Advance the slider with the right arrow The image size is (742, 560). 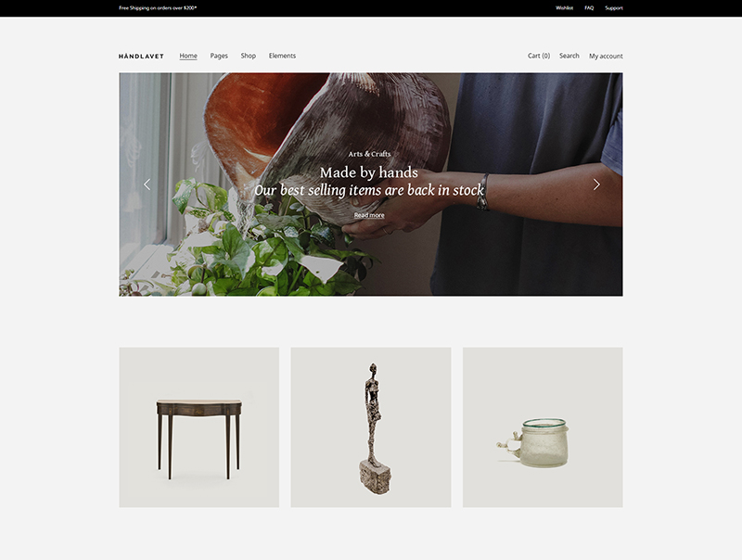(x=596, y=185)
